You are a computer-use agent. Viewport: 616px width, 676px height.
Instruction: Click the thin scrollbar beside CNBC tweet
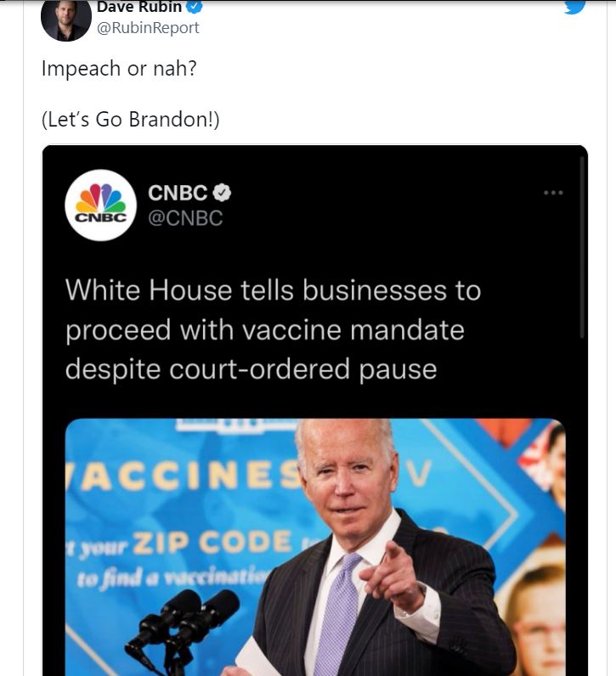click(582, 247)
